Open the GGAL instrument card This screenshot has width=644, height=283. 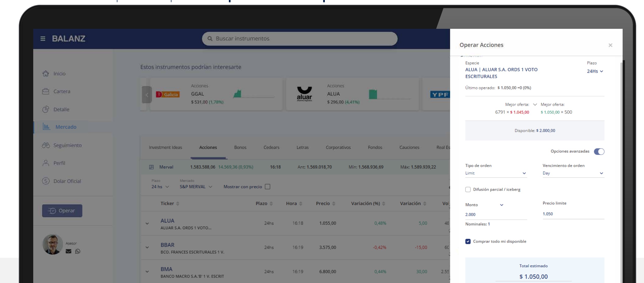point(216,94)
